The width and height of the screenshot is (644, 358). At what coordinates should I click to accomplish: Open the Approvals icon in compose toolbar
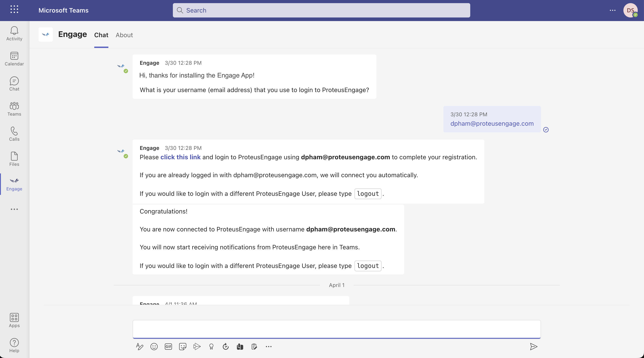point(225,347)
